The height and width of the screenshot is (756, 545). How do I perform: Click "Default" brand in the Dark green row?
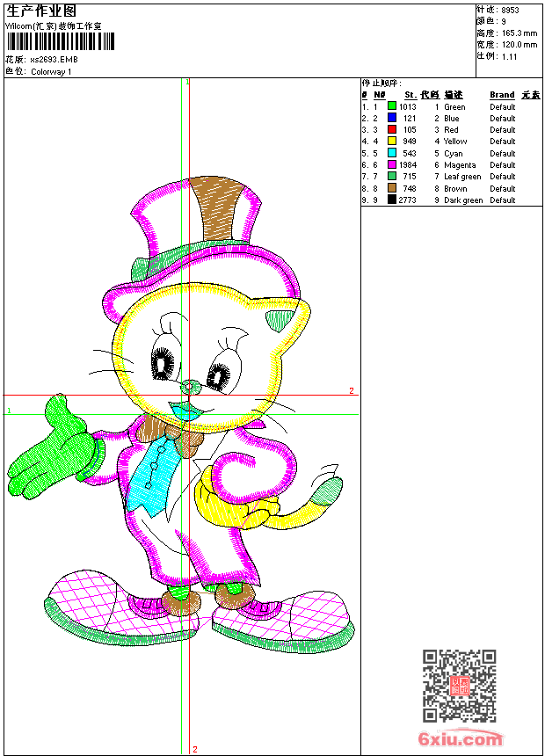(503, 200)
